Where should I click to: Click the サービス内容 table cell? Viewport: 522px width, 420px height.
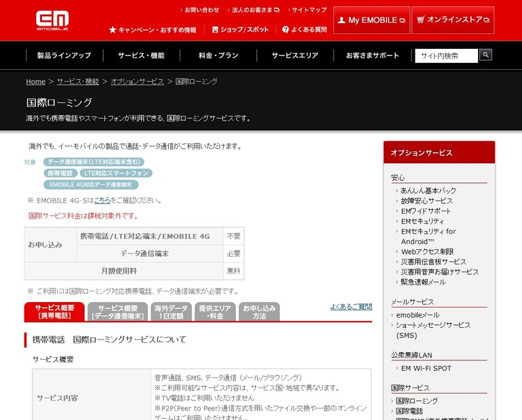92,398
